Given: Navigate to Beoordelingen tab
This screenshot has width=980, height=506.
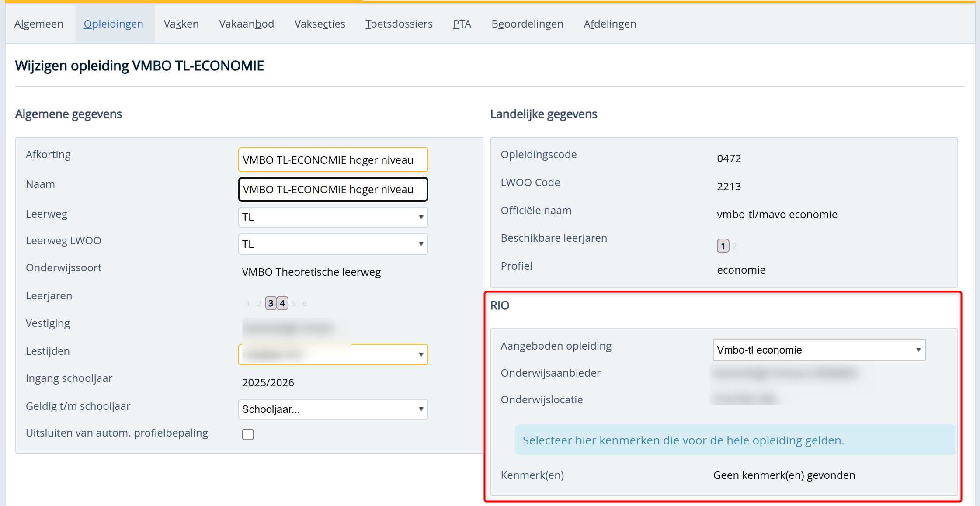Looking at the screenshot, I should click(527, 24).
